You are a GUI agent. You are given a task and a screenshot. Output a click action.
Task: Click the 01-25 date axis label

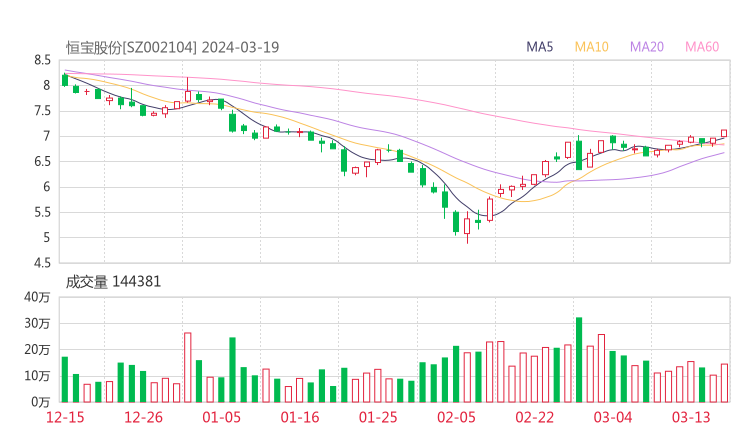(378, 417)
